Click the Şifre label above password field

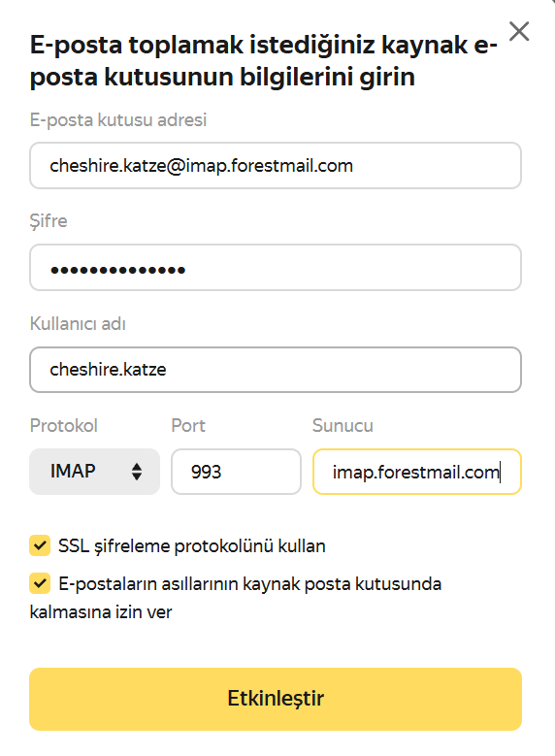tap(49, 221)
